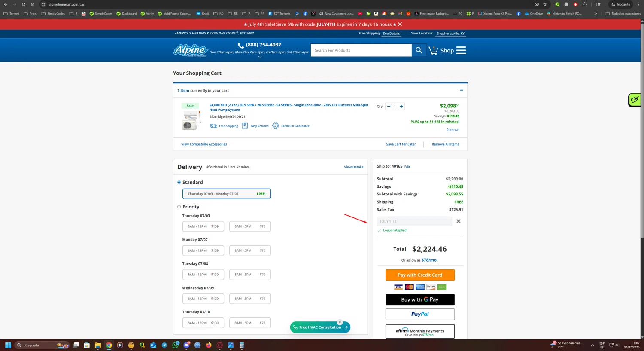
Task: Click Pay with Credit Card
Action: pos(420,275)
